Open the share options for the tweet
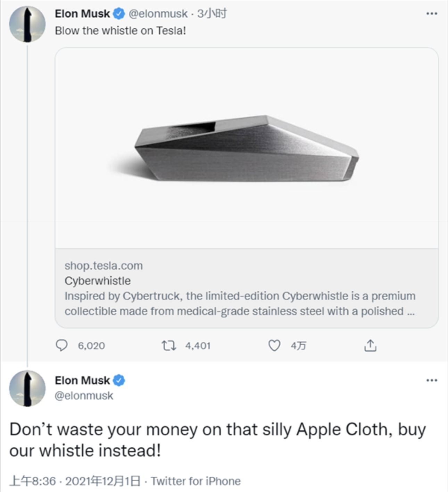The width and height of the screenshot is (448, 492). (371, 346)
